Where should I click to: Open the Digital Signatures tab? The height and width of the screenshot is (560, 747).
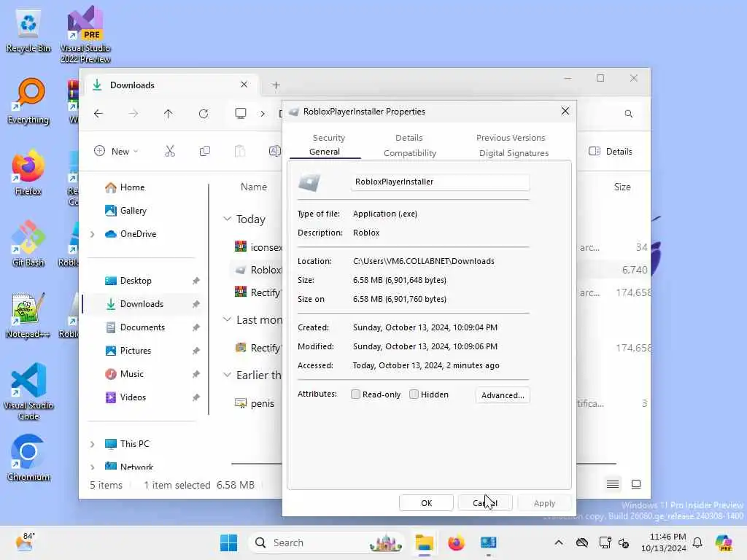click(x=514, y=153)
